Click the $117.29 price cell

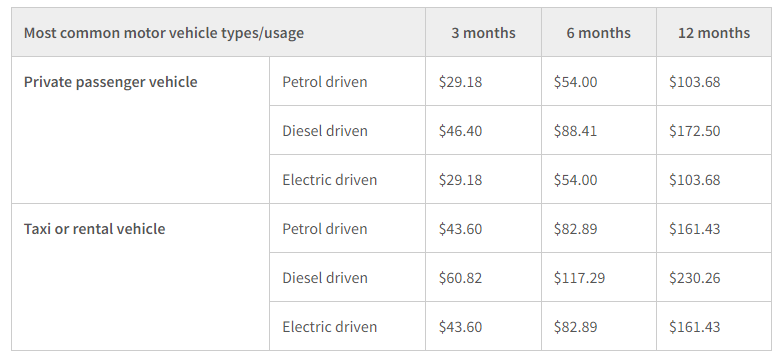coord(598,277)
